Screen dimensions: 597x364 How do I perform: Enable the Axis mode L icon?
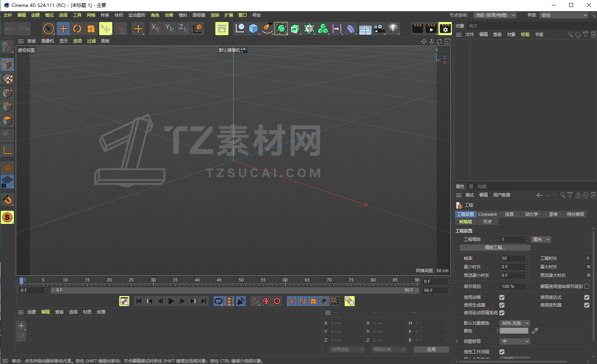7,150
